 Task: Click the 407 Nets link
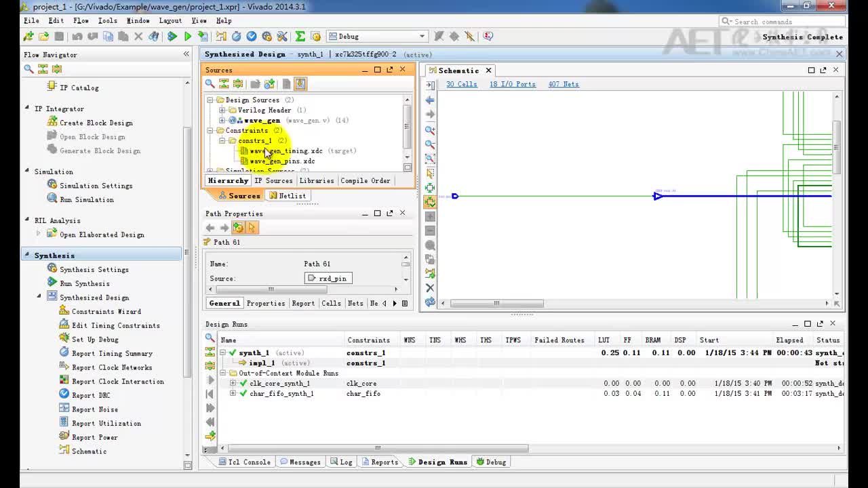(564, 84)
